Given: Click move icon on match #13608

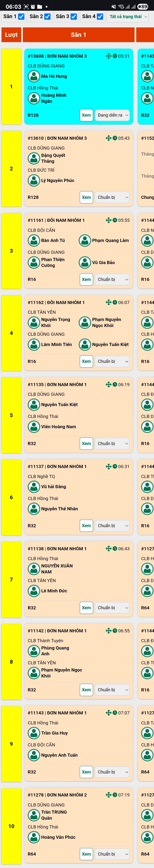Looking at the screenshot, I should [x=108, y=56].
